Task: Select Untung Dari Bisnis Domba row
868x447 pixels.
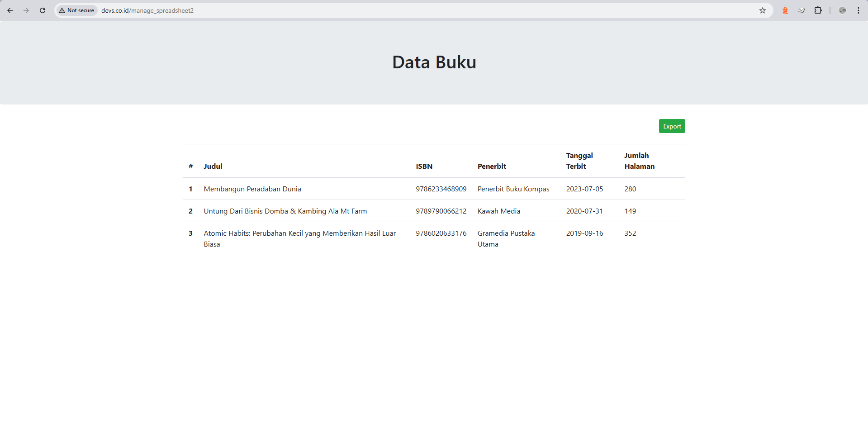Action: pos(285,211)
